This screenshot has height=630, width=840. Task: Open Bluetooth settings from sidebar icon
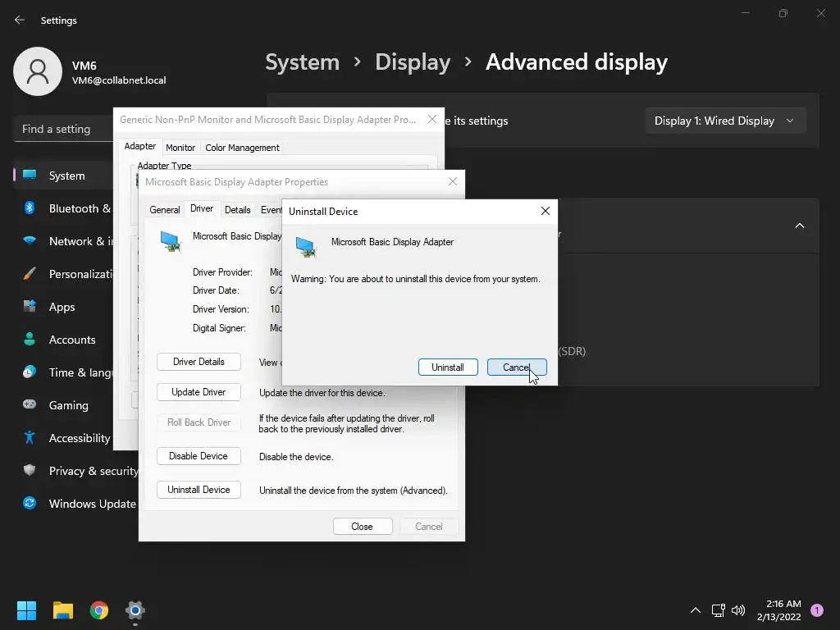click(30, 208)
